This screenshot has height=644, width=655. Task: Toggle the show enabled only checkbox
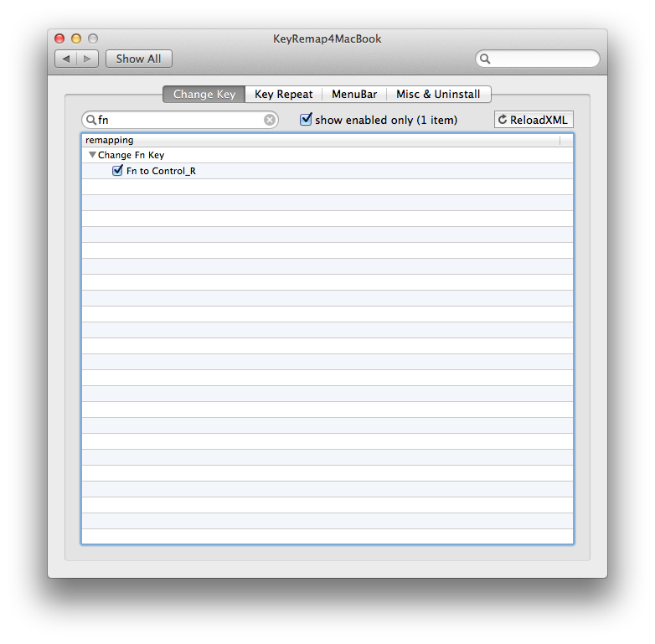[306, 120]
